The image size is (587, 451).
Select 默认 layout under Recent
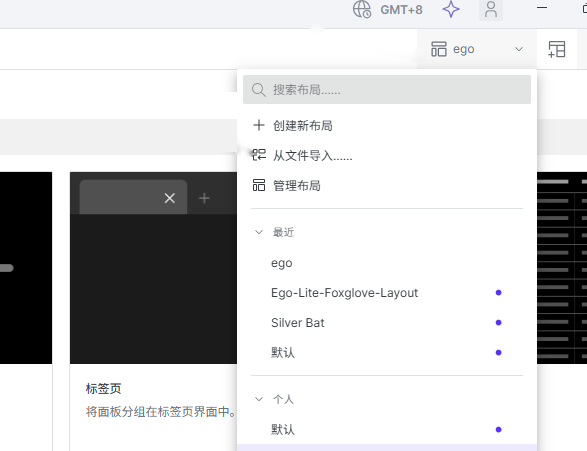click(387, 353)
